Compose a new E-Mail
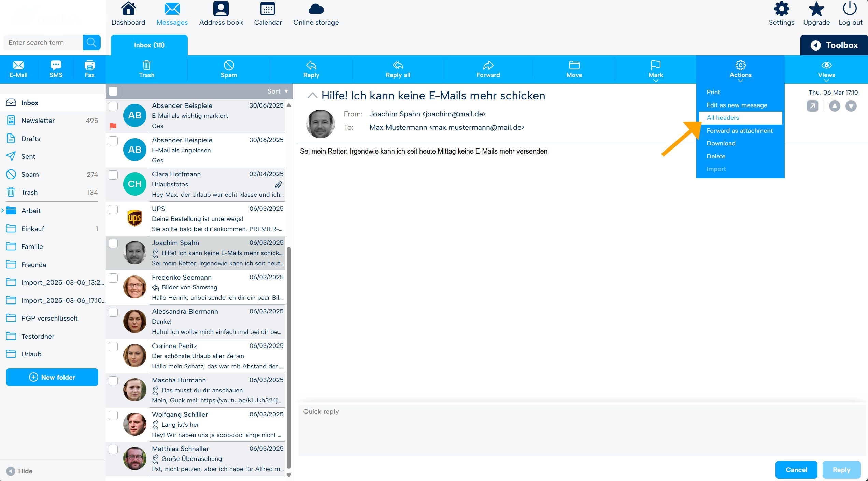Image resolution: width=868 pixels, height=481 pixels. point(18,70)
